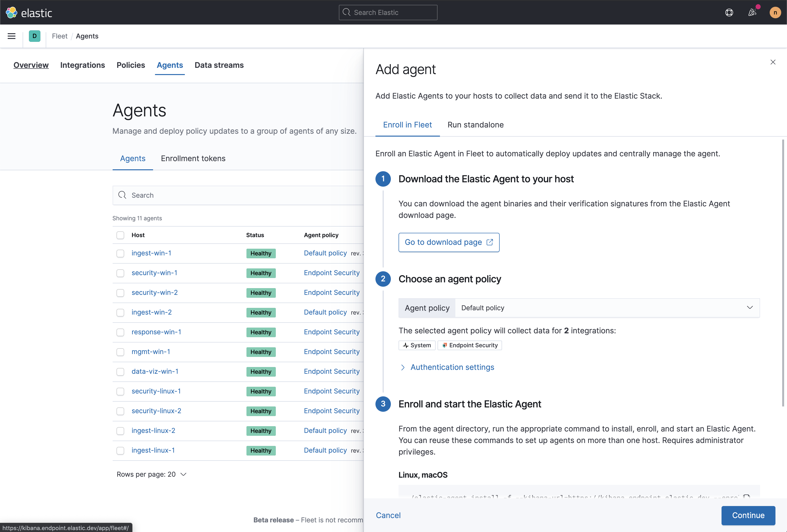
Task: Open the newsfeed celebration icon
Action: 752,13
